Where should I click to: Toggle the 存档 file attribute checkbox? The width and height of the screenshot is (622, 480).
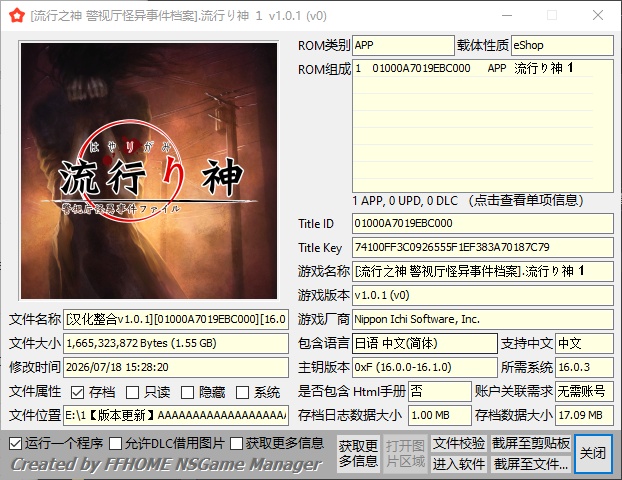[x=77, y=392]
